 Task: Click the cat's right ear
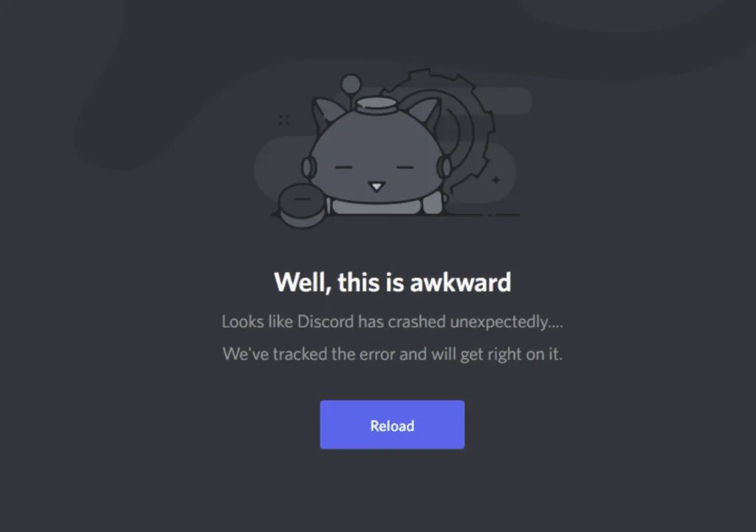pyautogui.click(x=425, y=117)
